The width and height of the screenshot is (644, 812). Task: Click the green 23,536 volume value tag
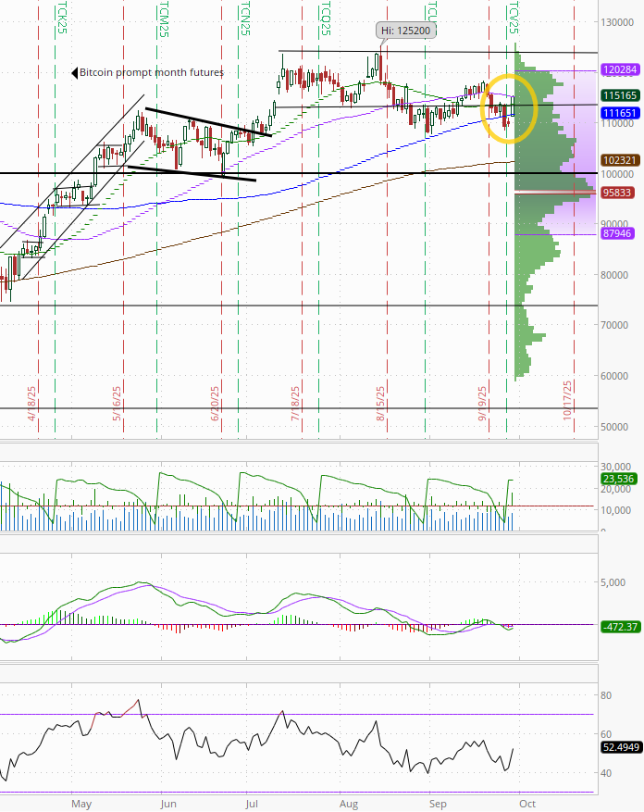click(x=619, y=479)
